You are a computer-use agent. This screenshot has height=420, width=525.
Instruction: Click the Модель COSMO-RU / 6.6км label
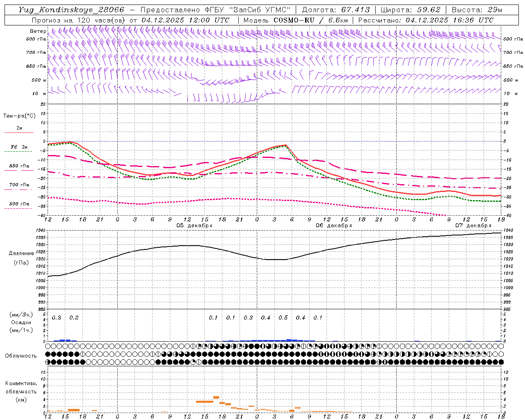pos(296,20)
